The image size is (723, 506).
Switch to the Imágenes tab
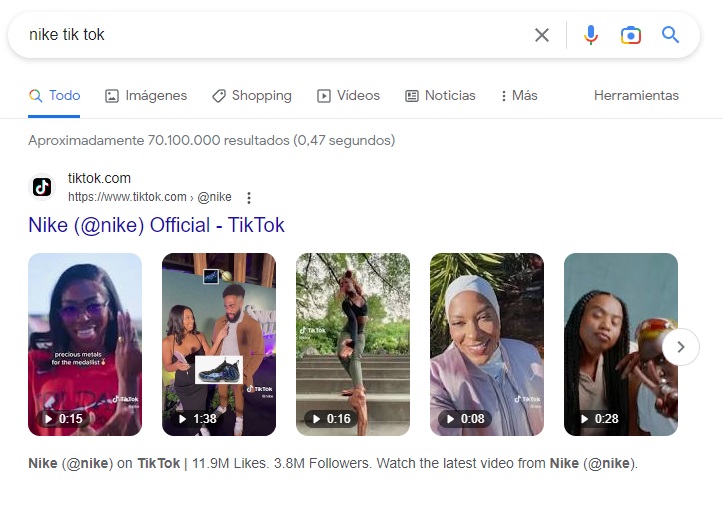(x=146, y=96)
